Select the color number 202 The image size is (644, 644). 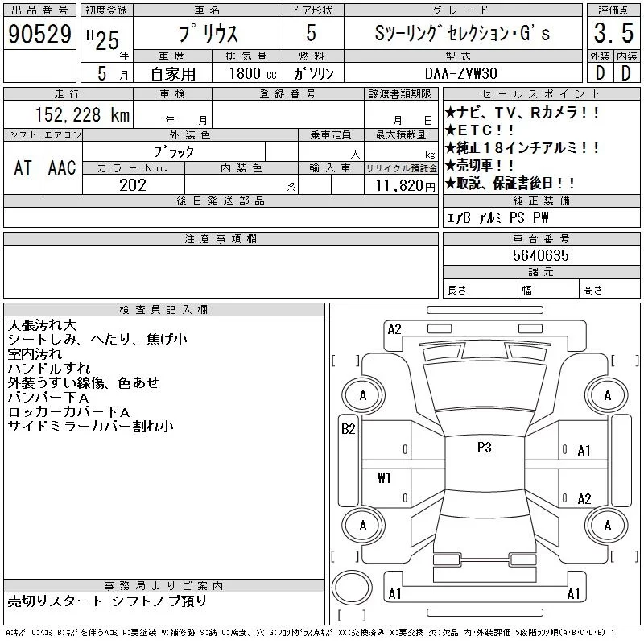click(x=133, y=185)
